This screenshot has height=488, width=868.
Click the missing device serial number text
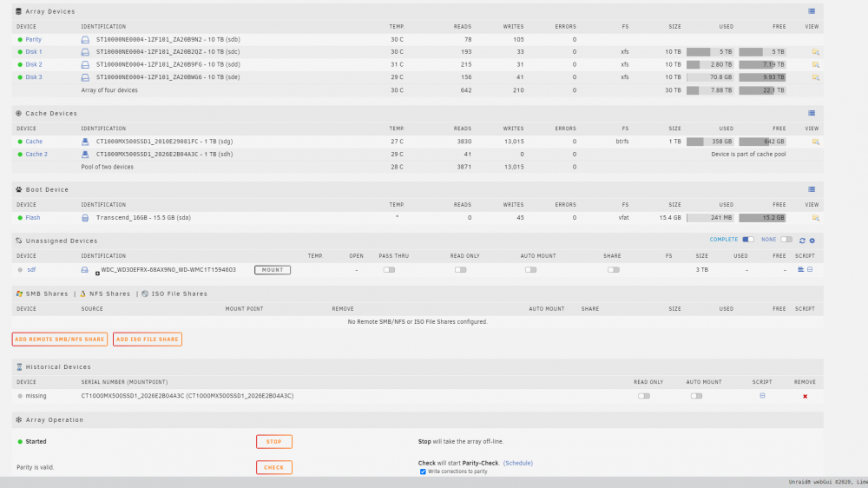(x=187, y=396)
